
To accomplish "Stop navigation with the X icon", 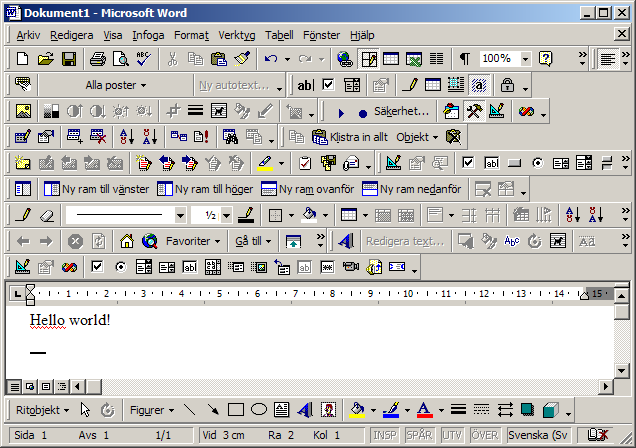I will pos(75,241).
